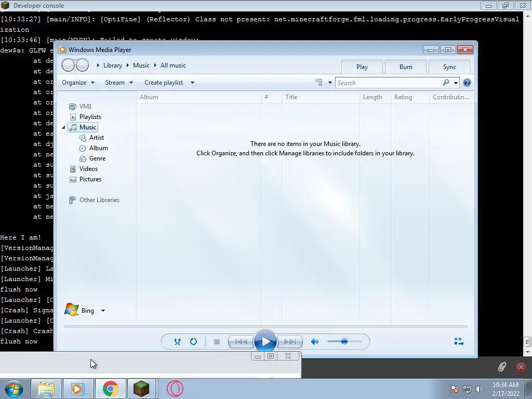Turn on shuffle in media player
The height and width of the screenshot is (399, 532).
pos(177,342)
